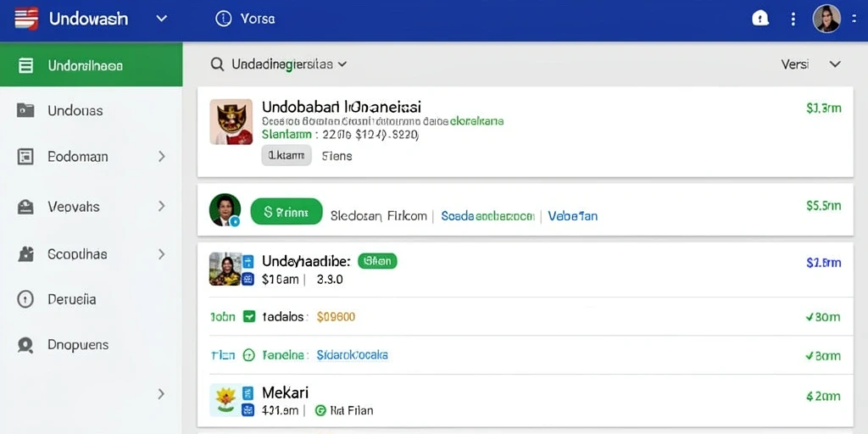Image resolution: width=868 pixels, height=434 pixels.
Task: Open the Vepvahs sidebar item
Action: pos(74,207)
